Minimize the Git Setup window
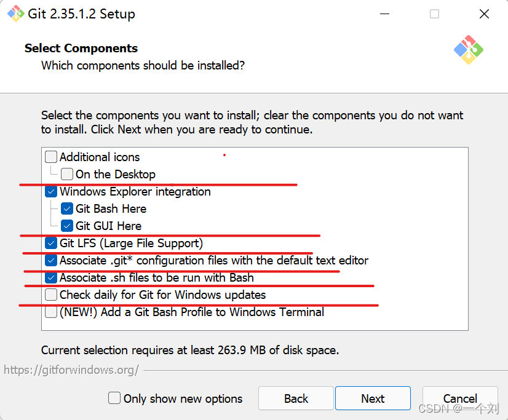This screenshot has width=508, height=420. click(x=384, y=14)
